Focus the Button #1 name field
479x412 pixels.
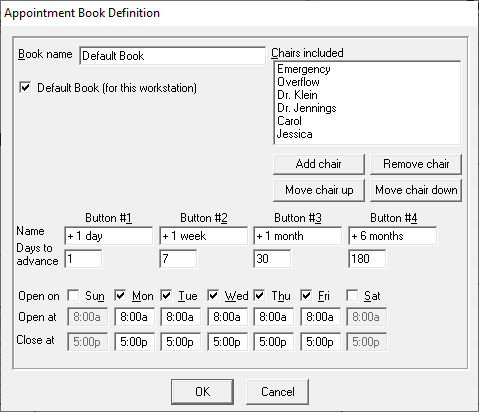click(109, 236)
